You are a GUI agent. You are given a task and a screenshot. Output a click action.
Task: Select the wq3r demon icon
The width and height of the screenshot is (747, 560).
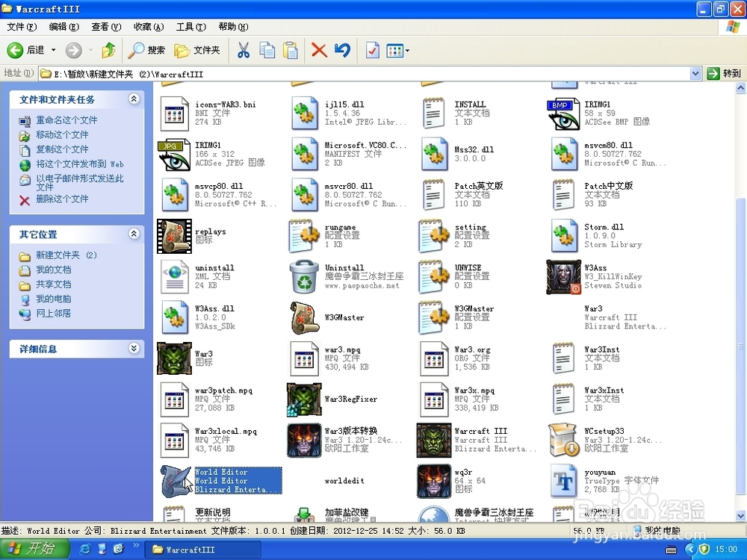point(434,481)
